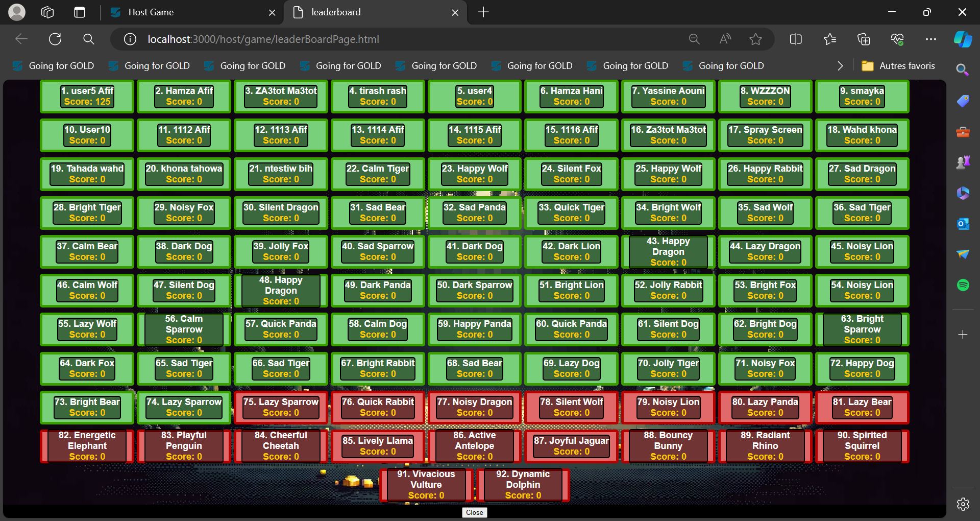The width and height of the screenshot is (980, 521).
Task: Open split screen view icon
Action: [795, 39]
